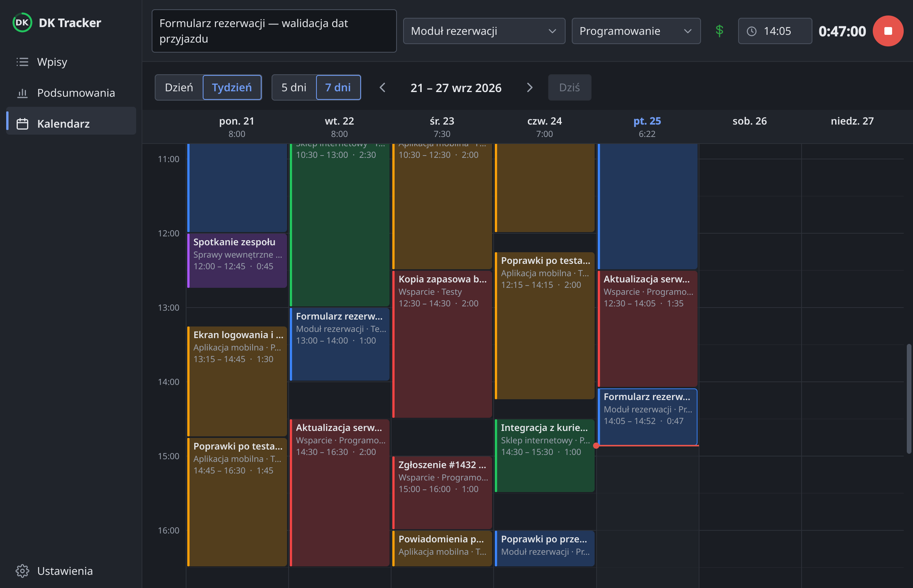The width and height of the screenshot is (913, 588).
Task: Open the Moduł rezerwacji project dropdown
Action: tap(484, 31)
